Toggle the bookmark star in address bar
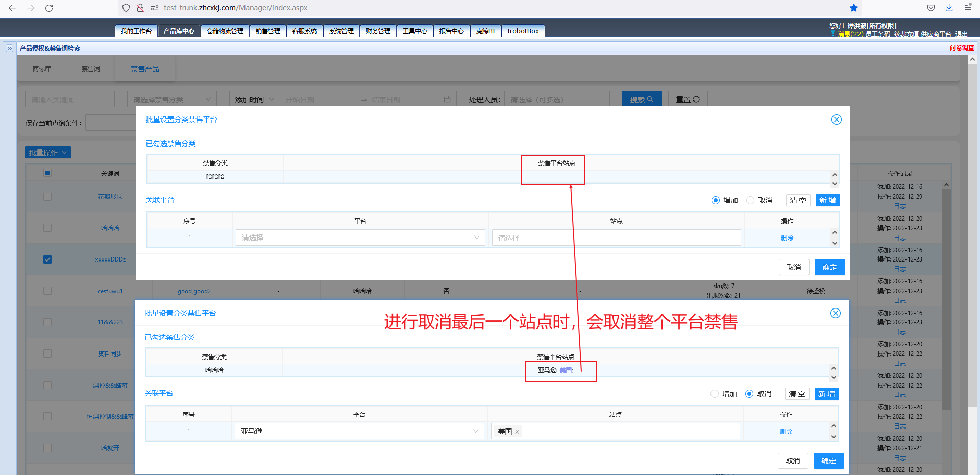The image size is (980, 475). click(x=854, y=8)
